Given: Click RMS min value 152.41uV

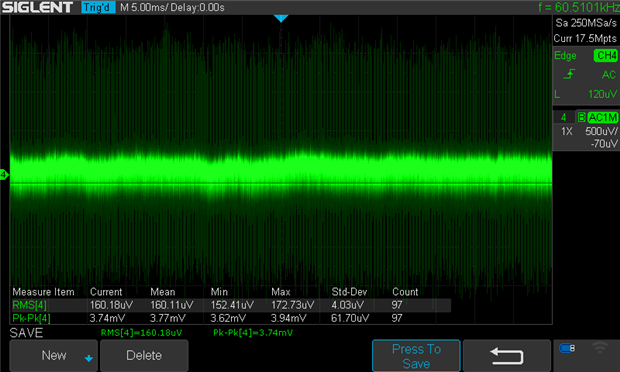Looking at the screenshot, I should click(232, 305).
